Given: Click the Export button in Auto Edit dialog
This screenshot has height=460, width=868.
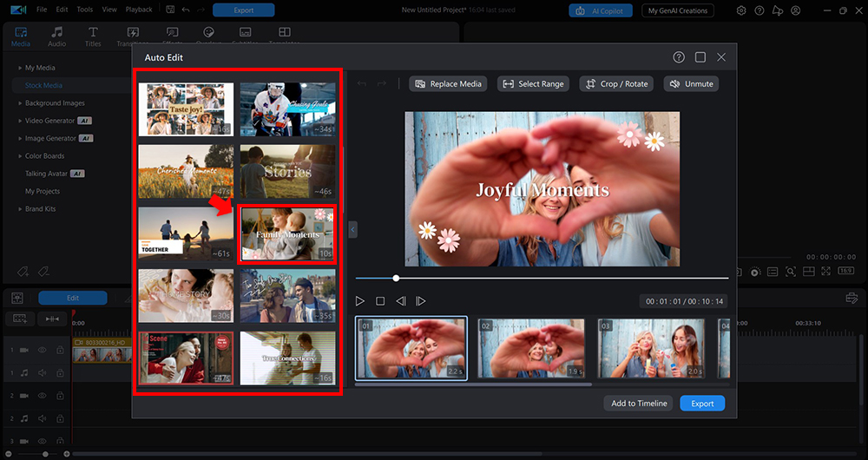Looking at the screenshot, I should pos(702,403).
